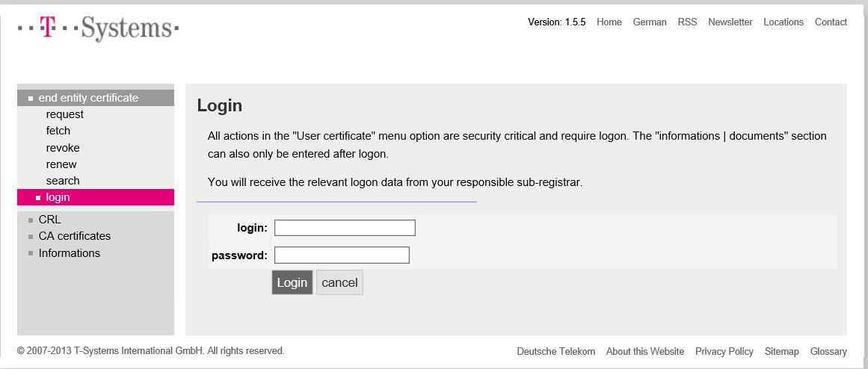Click the T-Systems logo
This screenshot has width=868, height=369.
[98, 29]
